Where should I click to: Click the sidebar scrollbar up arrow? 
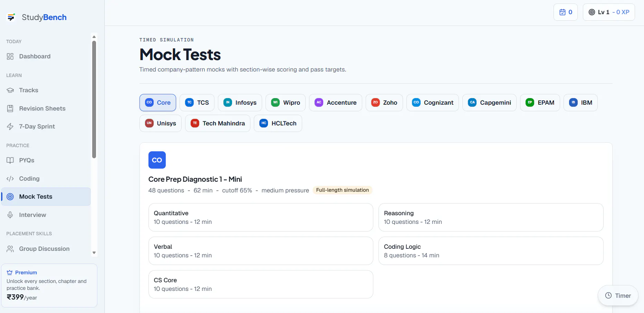(94, 37)
